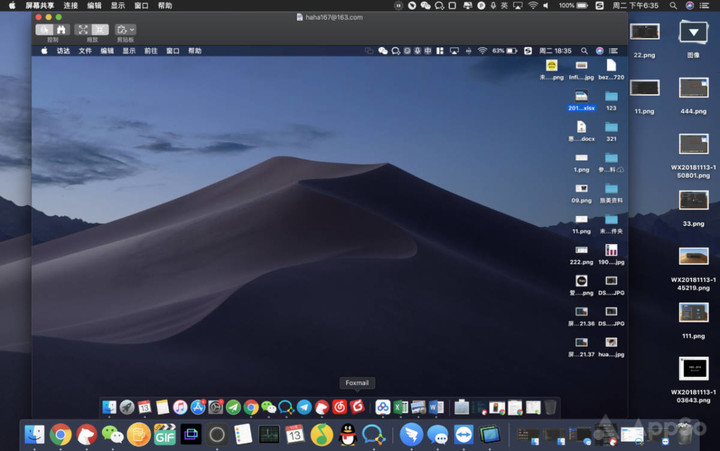The width and height of the screenshot is (720, 451).
Task: Open Finder in the local Dock
Action: pyautogui.click(x=35, y=434)
